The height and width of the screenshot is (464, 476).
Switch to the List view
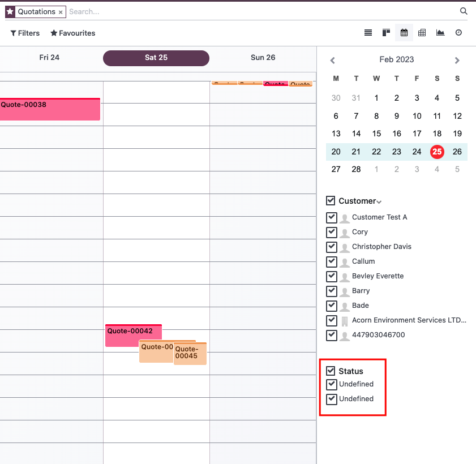pos(368,32)
